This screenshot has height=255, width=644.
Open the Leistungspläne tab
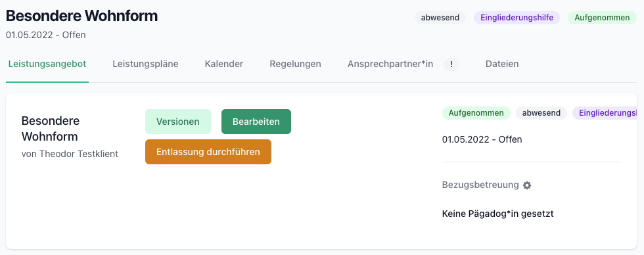145,64
